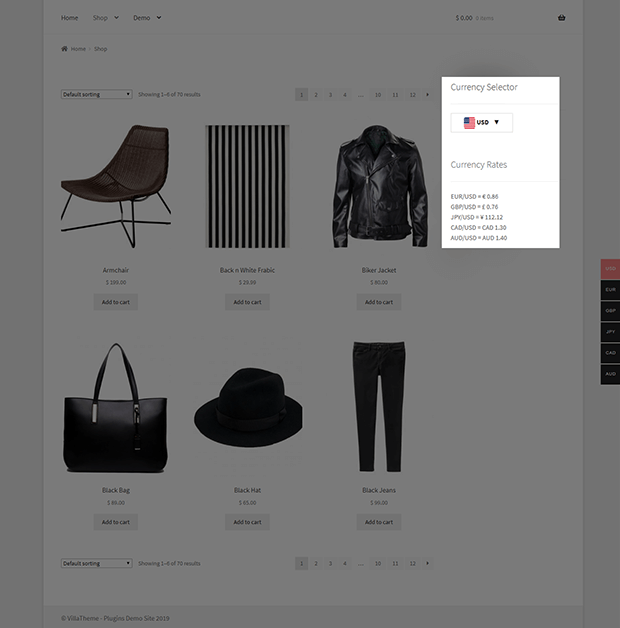Click the US flag icon in currency selector
This screenshot has height=628, width=620.
469,123
